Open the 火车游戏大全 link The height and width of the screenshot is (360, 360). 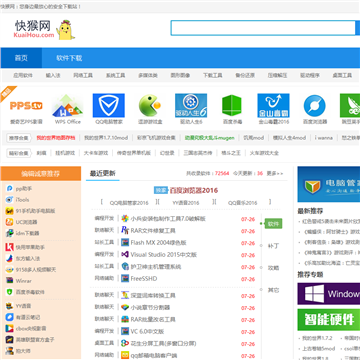click(x=264, y=153)
